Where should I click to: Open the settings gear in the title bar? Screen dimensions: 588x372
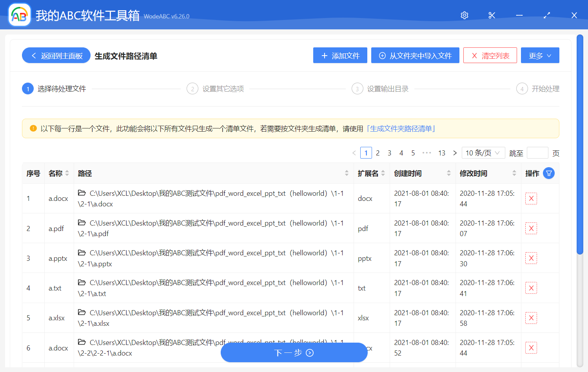click(464, 15)
